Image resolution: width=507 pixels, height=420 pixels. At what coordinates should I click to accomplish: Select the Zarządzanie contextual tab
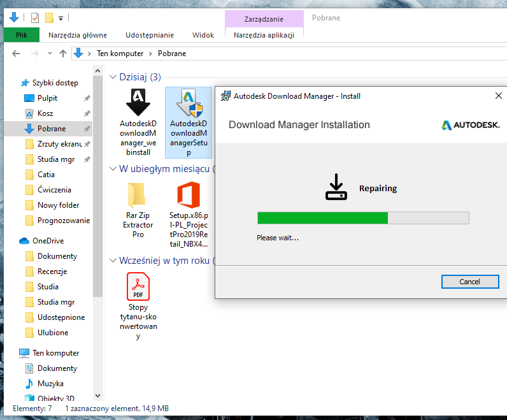pyautogui.click(x=264, y=19)
